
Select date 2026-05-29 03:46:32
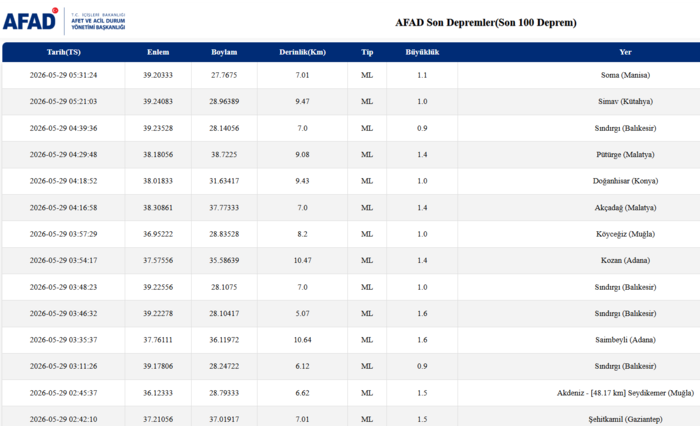[63, 313]
